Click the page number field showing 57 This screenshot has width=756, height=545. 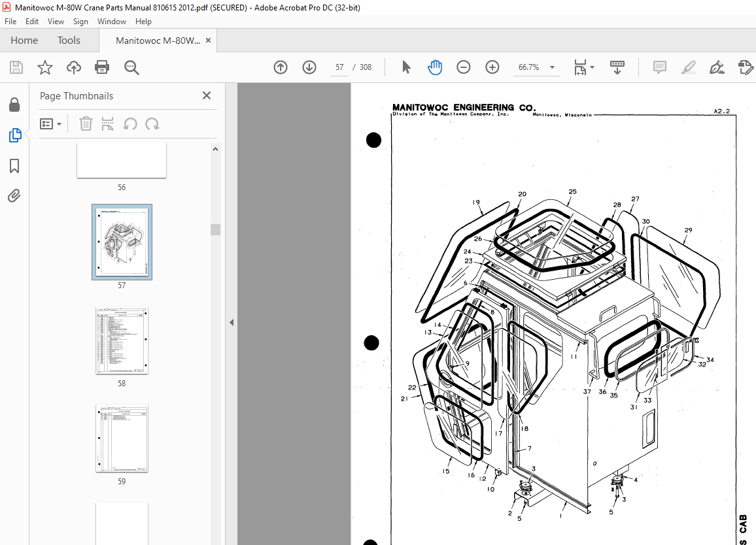coord(339,67)
